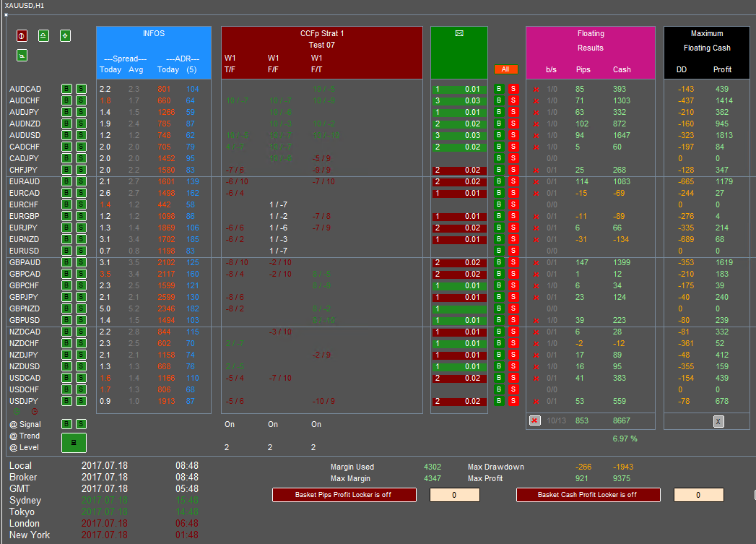Toggle Basket Pips Profit Locker off button
The image size is (756, 544).
coord(344,495)
